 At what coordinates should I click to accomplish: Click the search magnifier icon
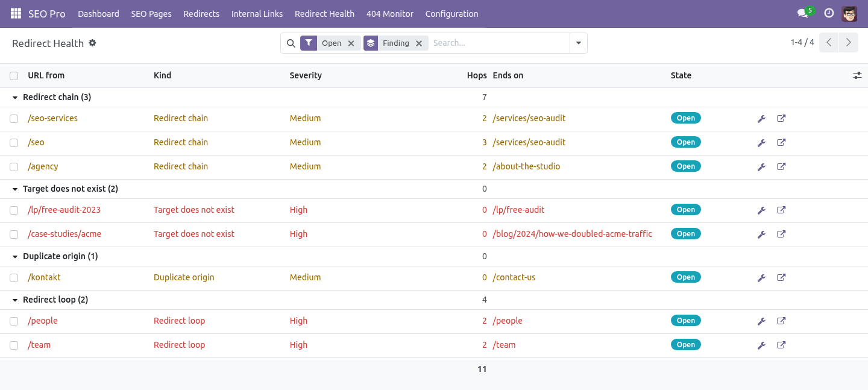pyautogui.click(x=291, y=43)
